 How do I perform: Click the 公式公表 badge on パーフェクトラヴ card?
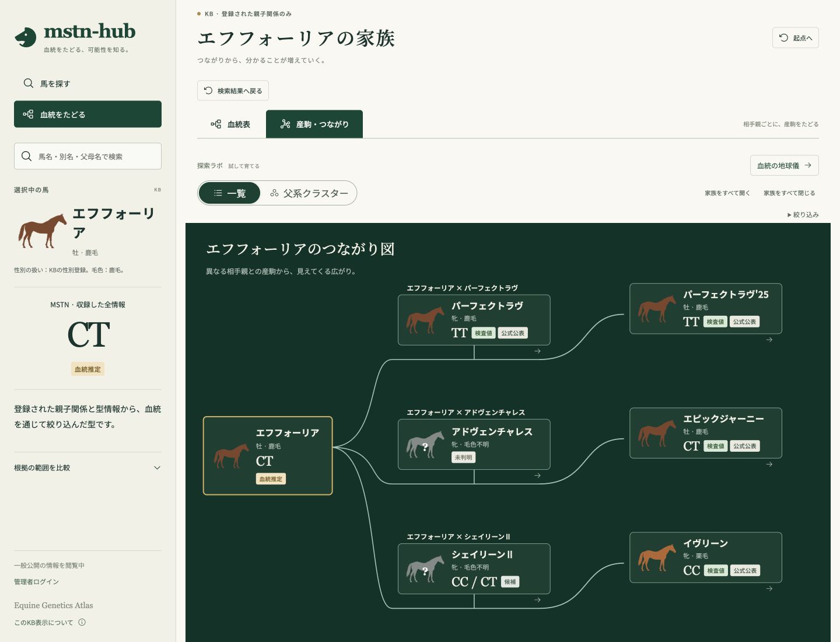coord(513,333)
